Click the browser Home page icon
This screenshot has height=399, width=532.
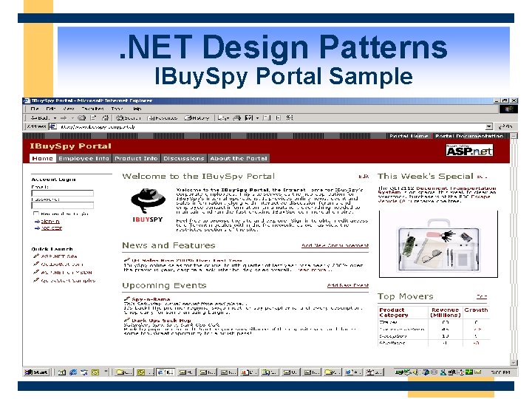[x=106, y=117]
